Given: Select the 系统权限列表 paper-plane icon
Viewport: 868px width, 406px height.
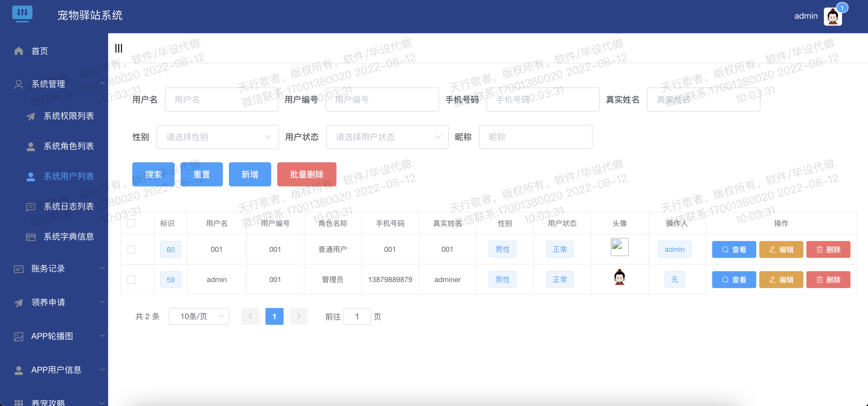Looking at the screenshot, I should (x=31, y=116).
